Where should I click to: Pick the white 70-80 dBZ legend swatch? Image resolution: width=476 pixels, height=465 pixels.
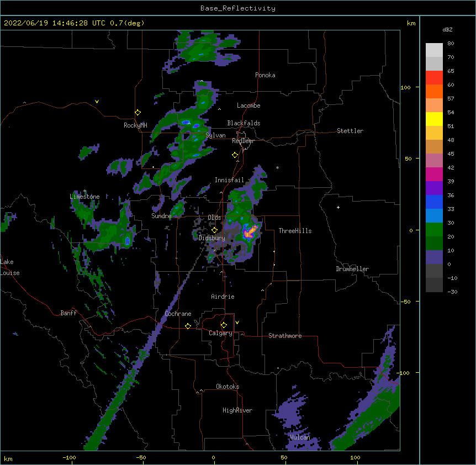click(434, 50)
